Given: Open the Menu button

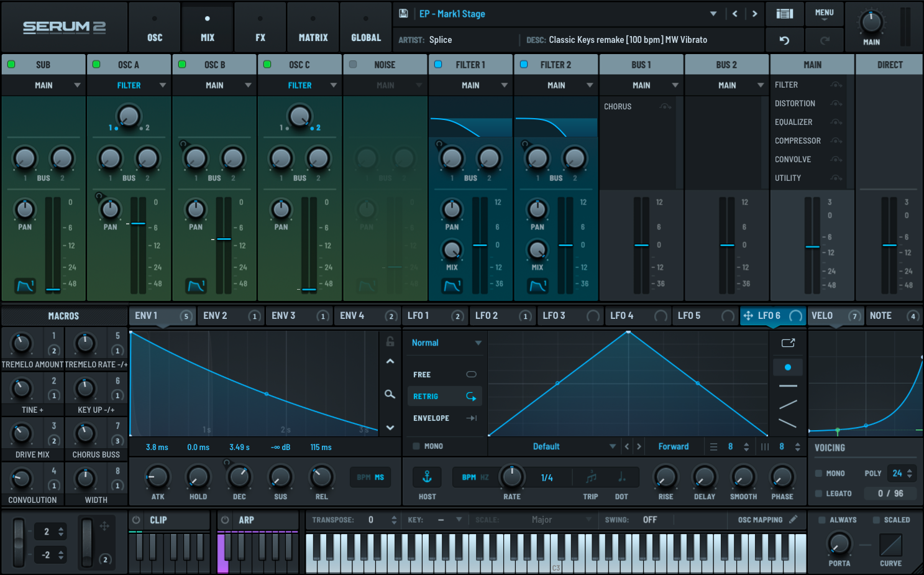Looking at the screenshot, I should click(x=824, y=14).
